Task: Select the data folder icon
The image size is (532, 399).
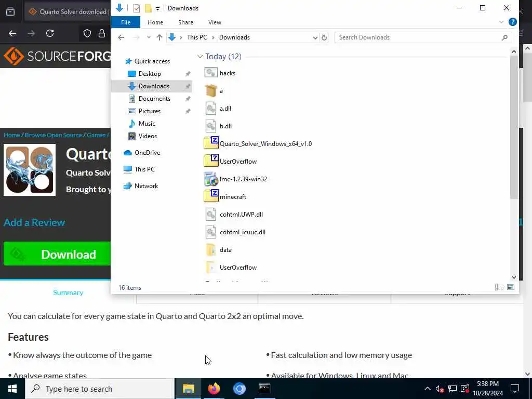Action: [211, 250]
